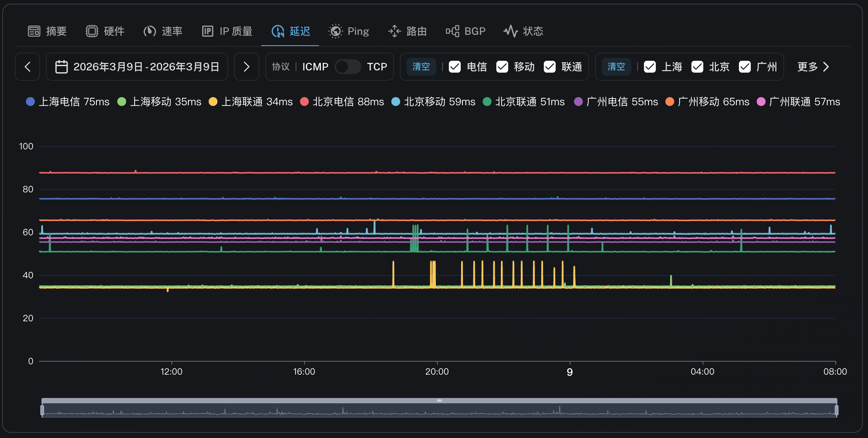Viewport: 868px width, 438px height.
Task: Click the calendar icon in date picker
Action: click(x=62, y=67)
